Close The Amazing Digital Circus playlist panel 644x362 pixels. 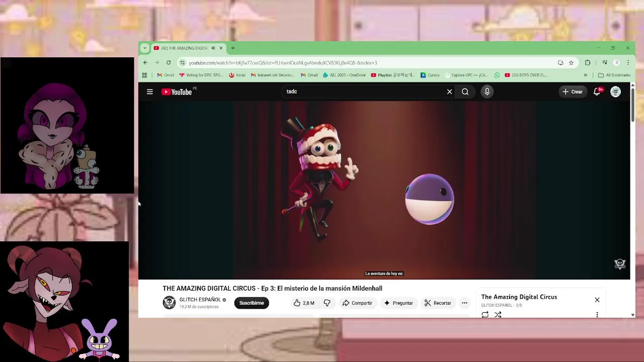pos(597,300)
